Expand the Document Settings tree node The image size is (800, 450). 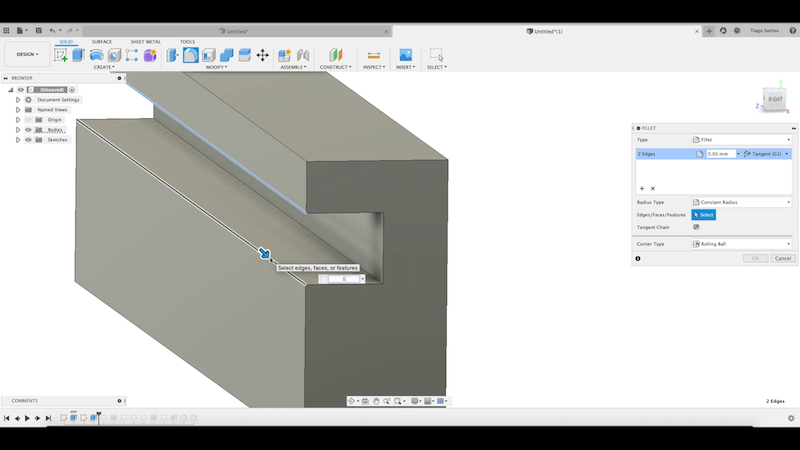pos(18,100)
